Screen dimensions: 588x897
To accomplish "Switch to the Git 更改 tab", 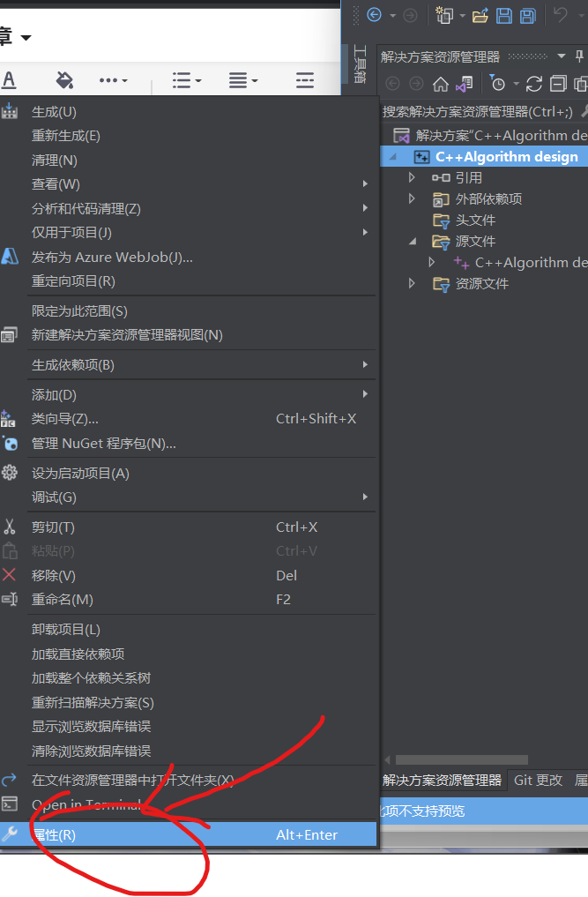I will [x=538, y=781].
